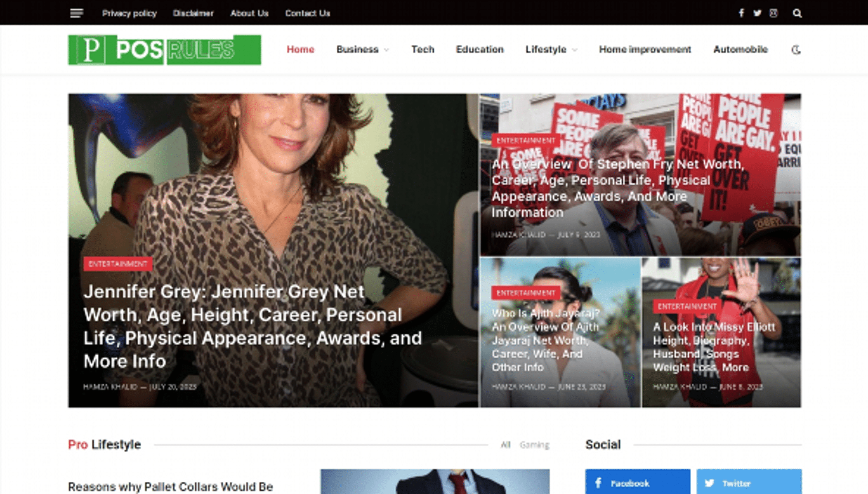Open the Contact Us link
The width and height of the screenshot is (868, 494).
click(x=307, y=13)
